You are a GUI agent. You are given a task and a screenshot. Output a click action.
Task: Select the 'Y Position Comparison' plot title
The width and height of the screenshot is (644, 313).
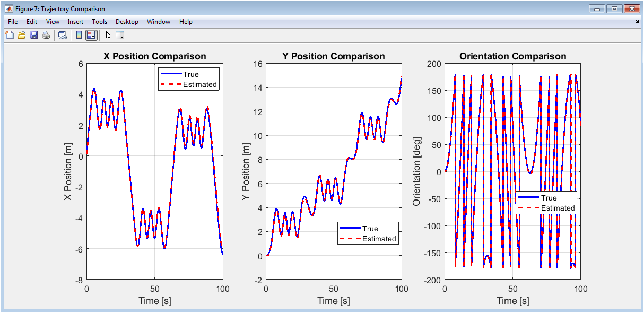334,56
